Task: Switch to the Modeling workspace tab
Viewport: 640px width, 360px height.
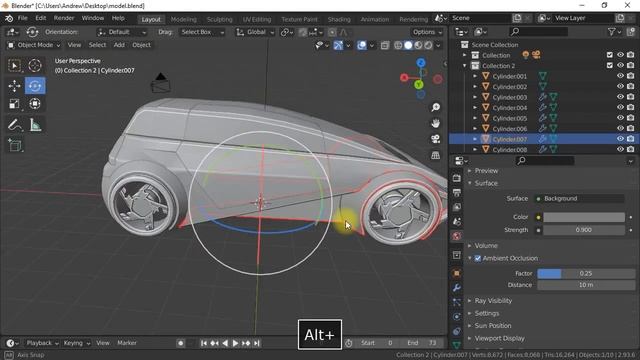Action: 184,19
